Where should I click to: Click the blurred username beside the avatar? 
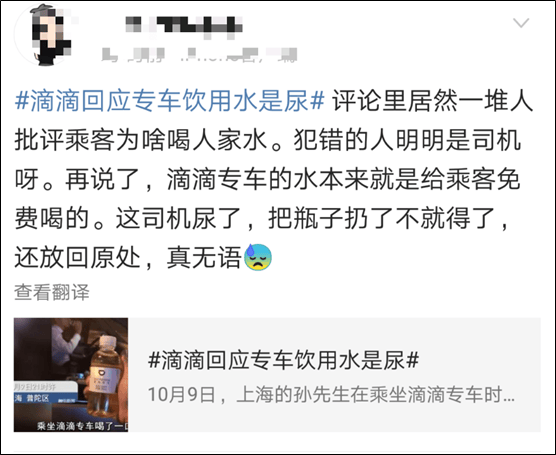pyautogui.click(x=184, y=26)
